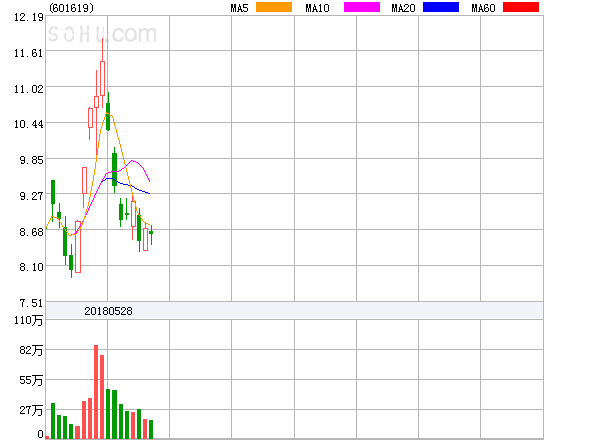The height and width of the screenshot is (440, 600).
Task: Click the 11.61 price axis label
Action: click(29, 53)
